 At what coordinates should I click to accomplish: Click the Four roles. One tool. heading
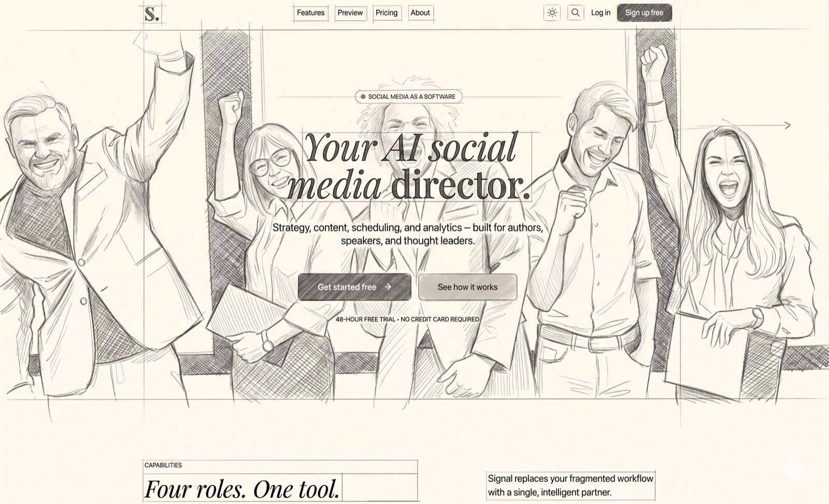242,488
